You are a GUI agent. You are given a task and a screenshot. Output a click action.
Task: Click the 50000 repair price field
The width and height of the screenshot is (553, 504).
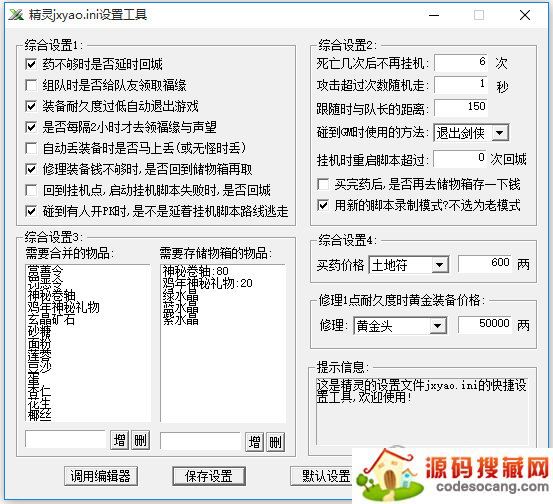[x=485, y=324]
